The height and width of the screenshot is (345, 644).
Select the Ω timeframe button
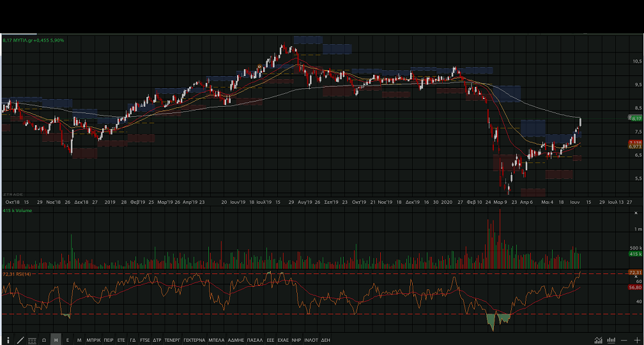pyautogui.click(x=43, y=341)
